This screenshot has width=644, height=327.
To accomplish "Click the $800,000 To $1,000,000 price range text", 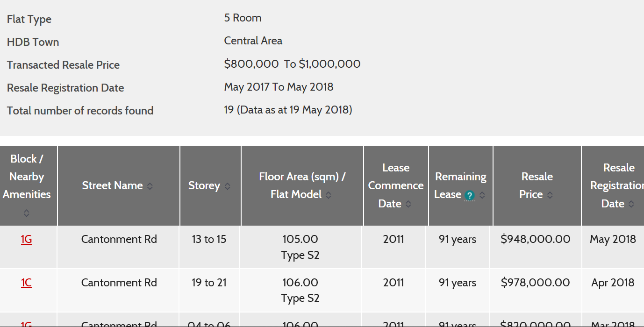I will (292, 64).
